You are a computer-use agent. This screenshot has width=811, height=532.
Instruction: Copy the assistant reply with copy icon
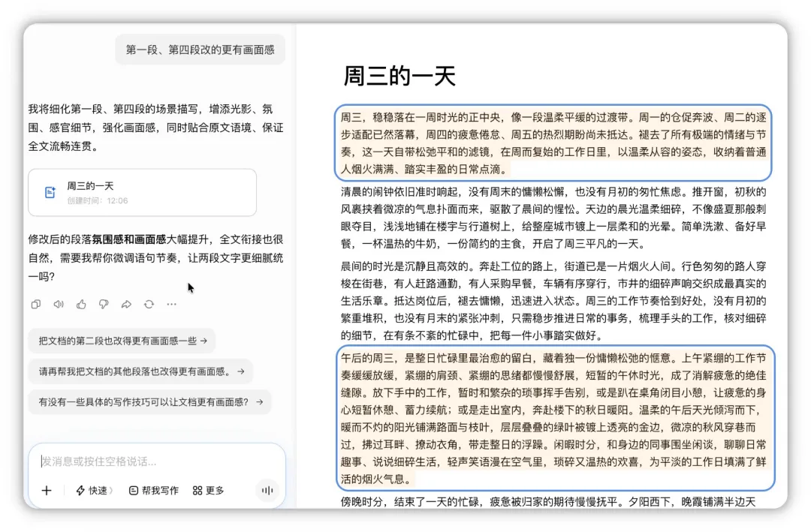[x=36, y=305]
